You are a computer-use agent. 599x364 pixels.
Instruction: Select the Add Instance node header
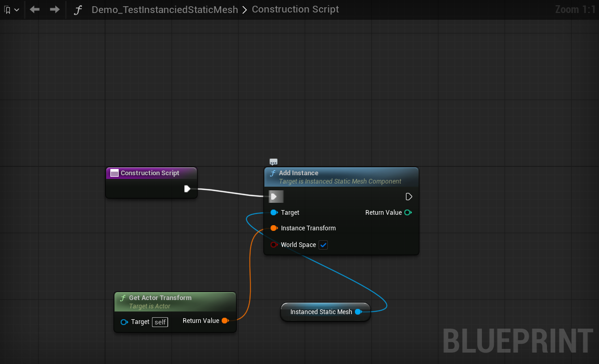point(341,177)
